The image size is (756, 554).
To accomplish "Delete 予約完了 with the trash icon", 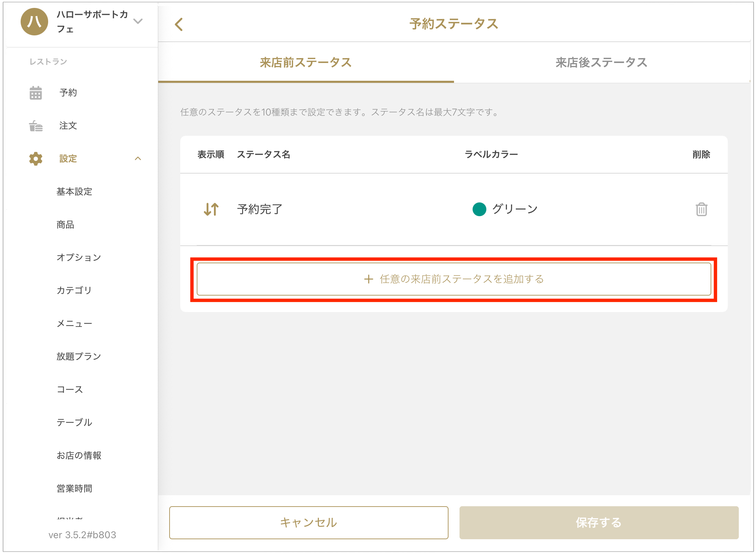I will pyautogui.click(x=701, y=209).
